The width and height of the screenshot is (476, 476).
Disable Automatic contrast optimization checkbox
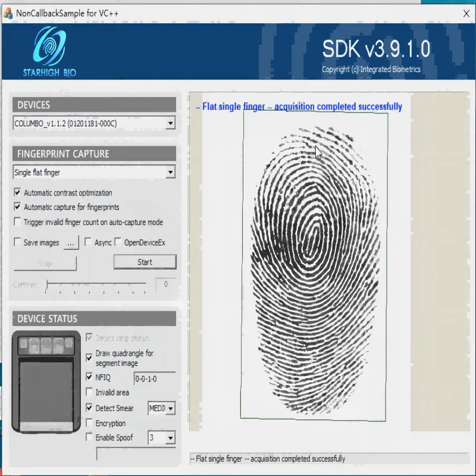17,193
